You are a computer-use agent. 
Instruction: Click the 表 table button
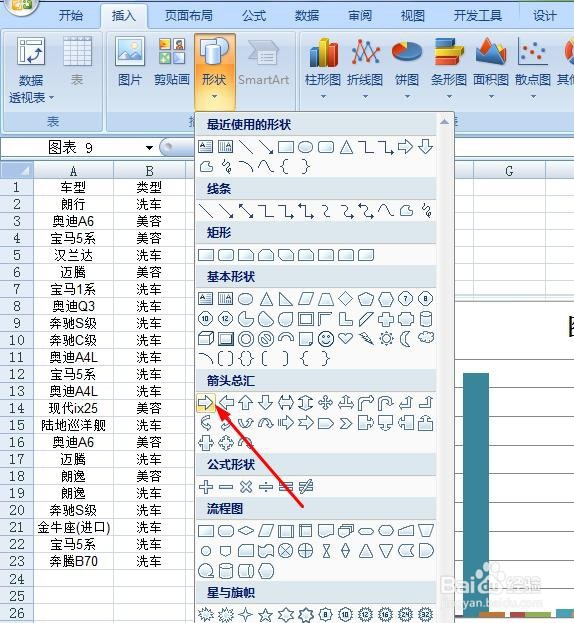(x=77, y=62)
